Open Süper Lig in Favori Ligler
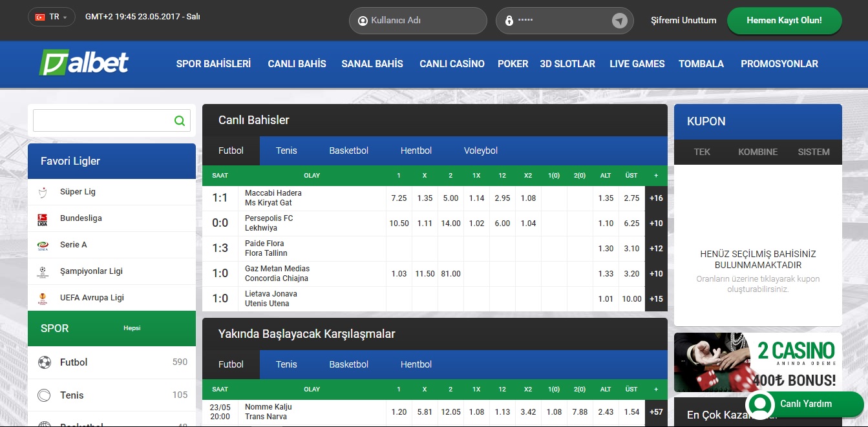The height and width of the screenshot is (427, 868). [x=112, y=192]
